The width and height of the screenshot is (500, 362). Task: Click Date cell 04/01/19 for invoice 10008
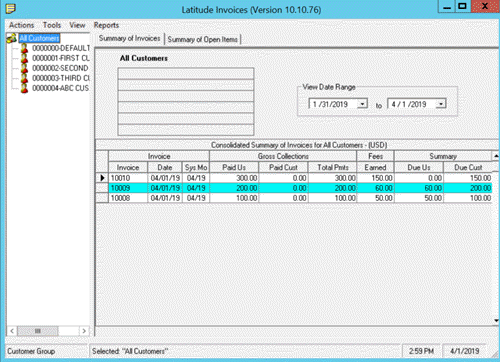coord(165,198)
